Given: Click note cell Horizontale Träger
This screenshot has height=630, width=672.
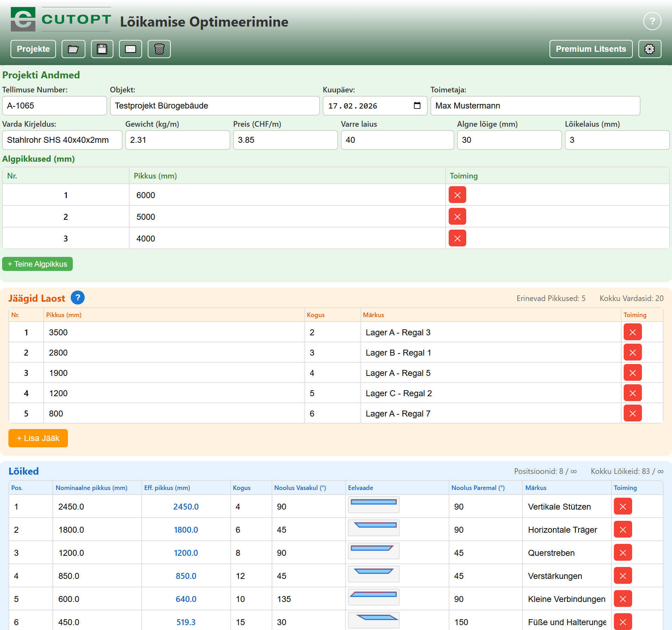Looking at the screenshot, I should pyautogui.click(x=567, y=530).
